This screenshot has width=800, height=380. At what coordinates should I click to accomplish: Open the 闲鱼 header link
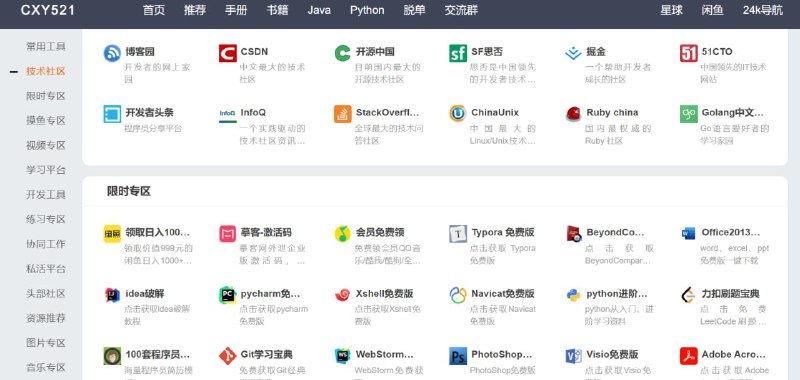coord(713,10)
